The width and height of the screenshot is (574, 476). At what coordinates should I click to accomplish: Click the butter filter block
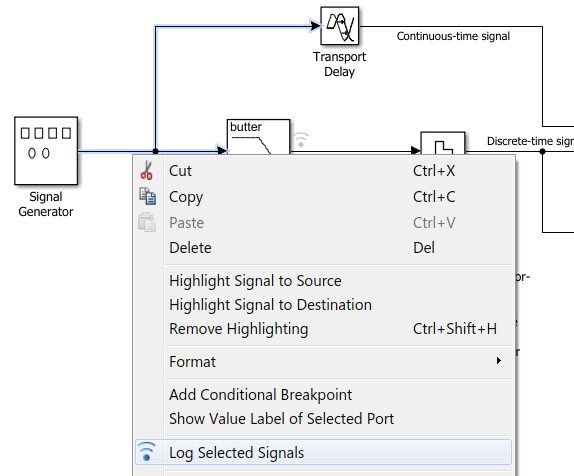pos(258,137)
